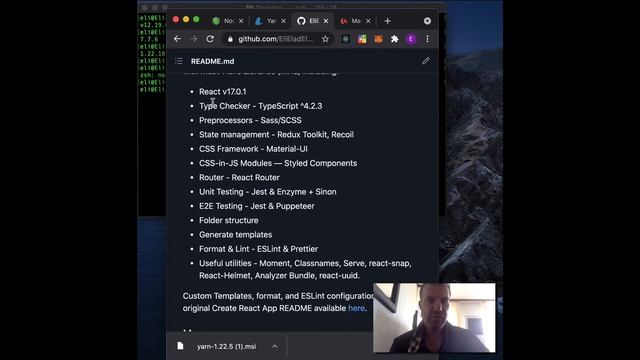Open a new browser tab
Image resolution: width=640 pixels, height=360 pixels.
click(x=387, y=21)
